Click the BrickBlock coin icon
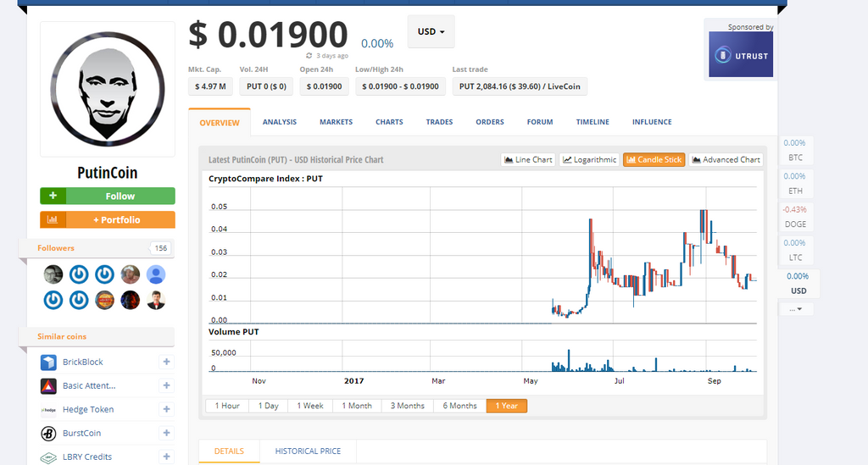868x465 pixels. [x=48, y=363]
